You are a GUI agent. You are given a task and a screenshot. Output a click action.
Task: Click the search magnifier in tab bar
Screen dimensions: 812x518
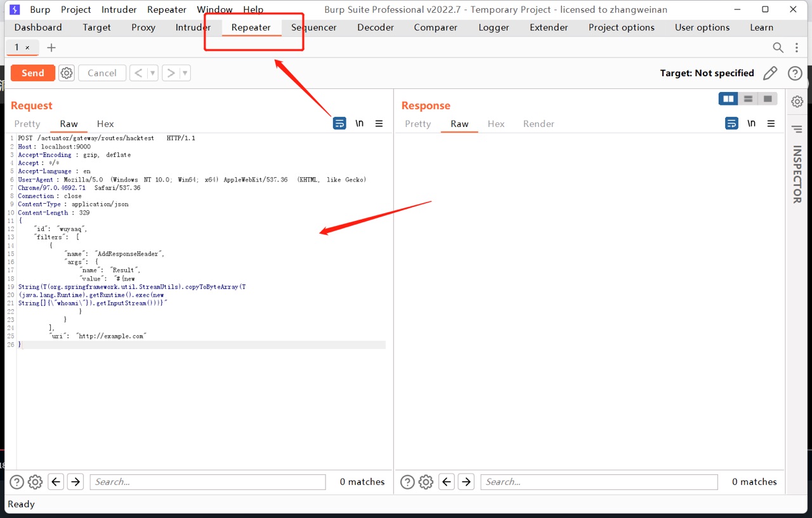click(x=778, y=48)
